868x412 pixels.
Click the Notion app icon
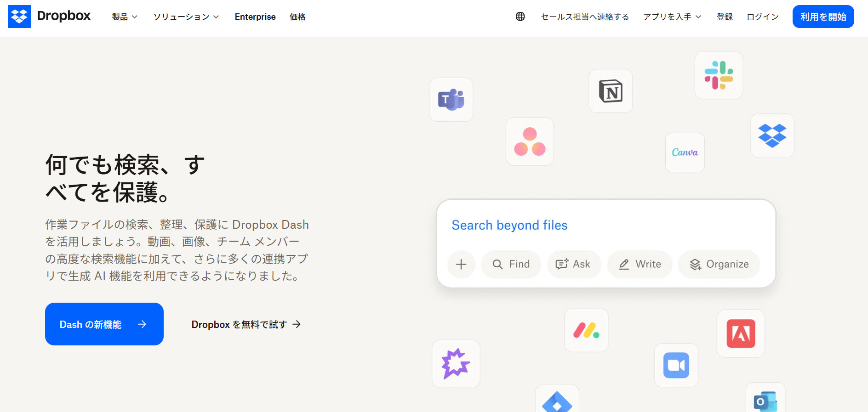click(611, 91)
